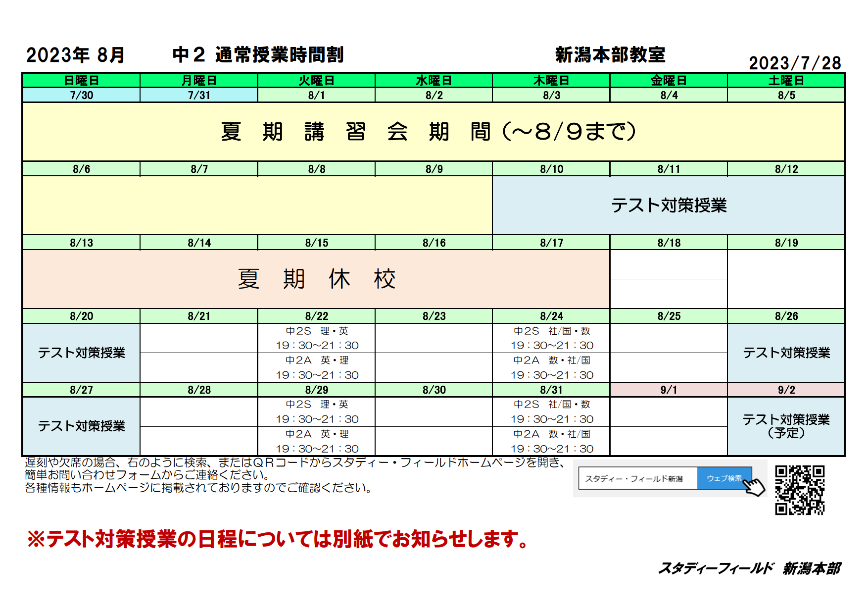Click 中2A 英・理 class on 8/29
Image resolution: width=868 pixels, height=614 pixels.
(x=317, y=441)
